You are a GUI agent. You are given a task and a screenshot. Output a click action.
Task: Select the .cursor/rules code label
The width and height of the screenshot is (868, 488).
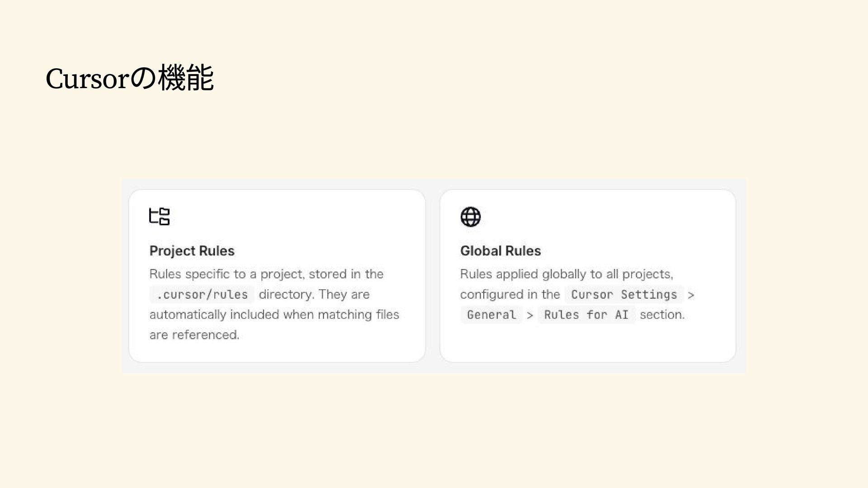tap(202, 295)
